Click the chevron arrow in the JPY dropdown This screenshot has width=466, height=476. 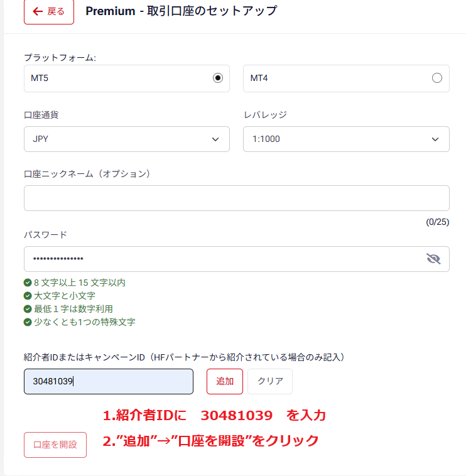point(216,139)
